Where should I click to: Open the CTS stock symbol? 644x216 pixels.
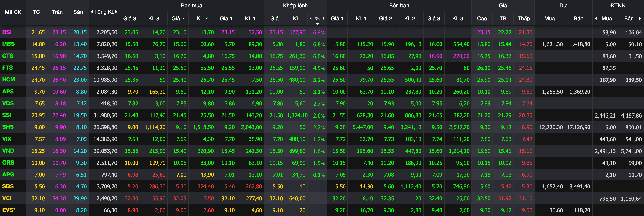pos(8,56)
